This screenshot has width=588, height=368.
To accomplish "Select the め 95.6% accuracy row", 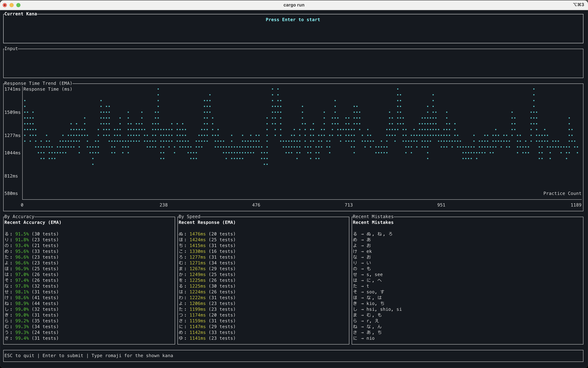I will (32, 251).
